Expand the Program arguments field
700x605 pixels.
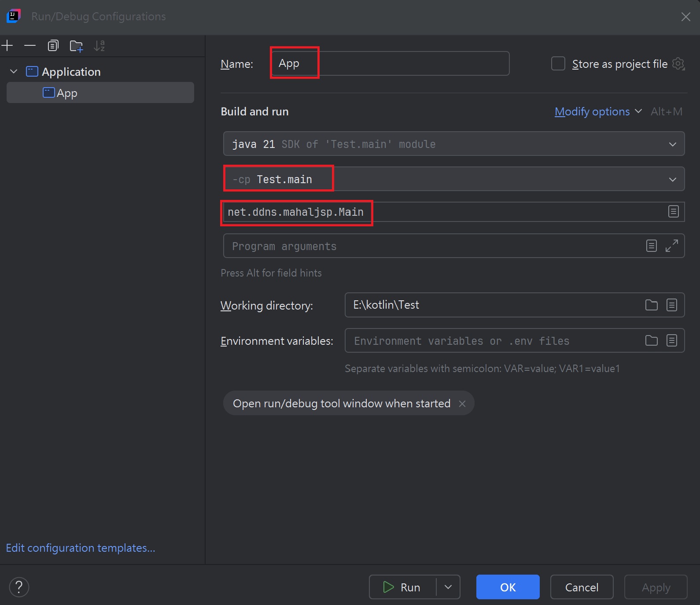click(671, 246)
